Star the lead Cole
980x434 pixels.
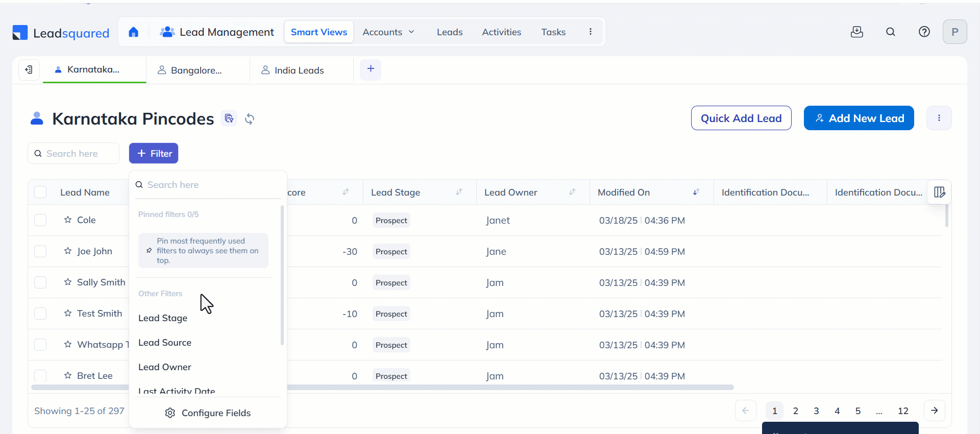point(68,220)
